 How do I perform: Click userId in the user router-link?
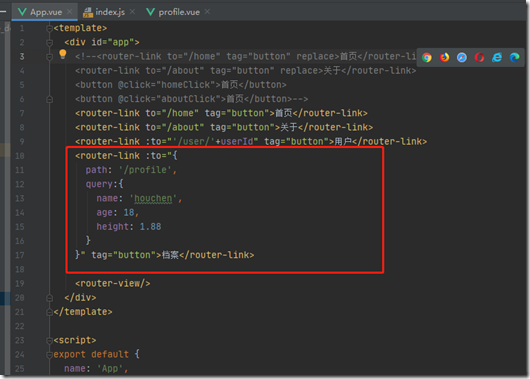coord(237,141)
